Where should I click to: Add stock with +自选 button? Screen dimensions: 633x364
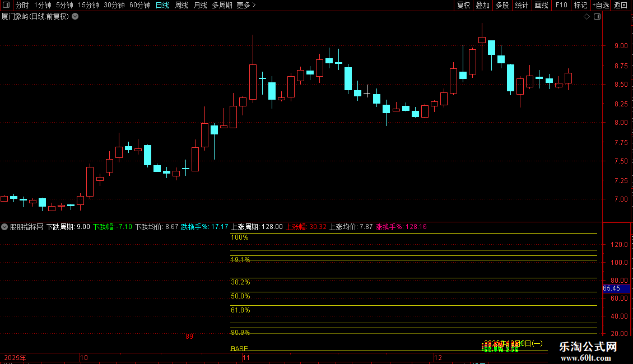coord(601,5)
